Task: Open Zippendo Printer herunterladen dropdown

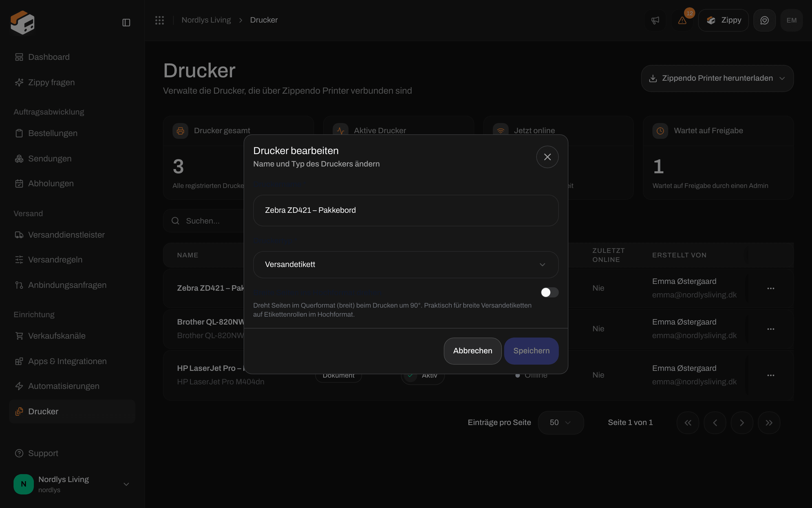Action: [717, 78]
